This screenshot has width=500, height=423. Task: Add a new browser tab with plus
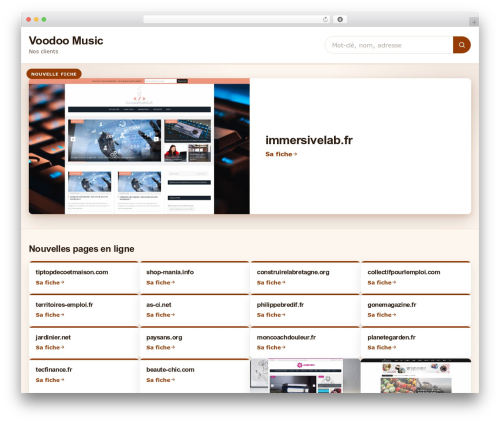click(474, 22)
